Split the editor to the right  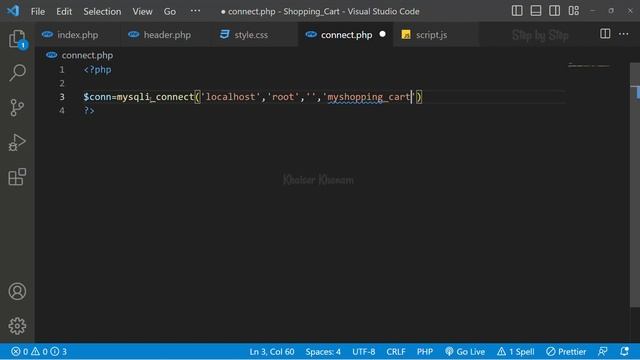[605, 34]
